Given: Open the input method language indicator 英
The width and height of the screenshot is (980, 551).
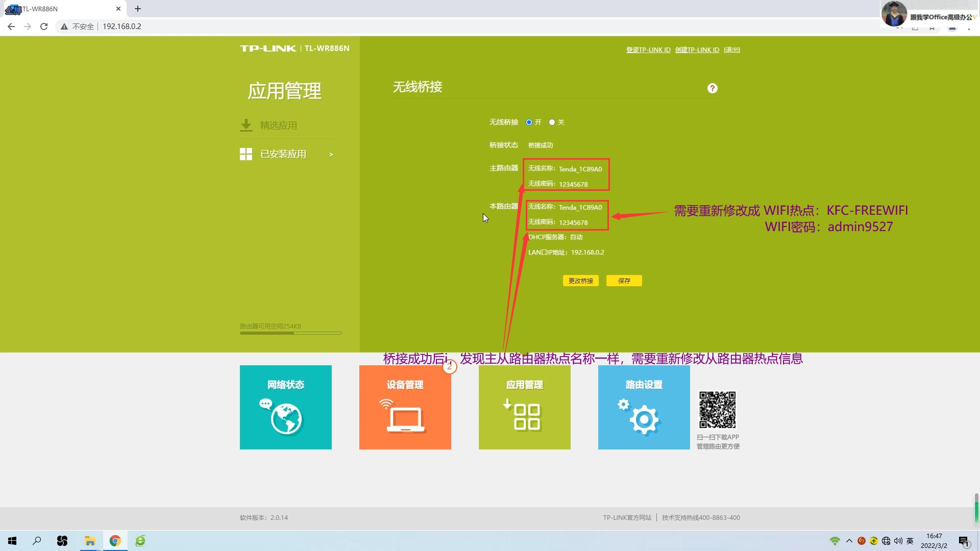Looking at the screenshot, I should coord(910,540).
